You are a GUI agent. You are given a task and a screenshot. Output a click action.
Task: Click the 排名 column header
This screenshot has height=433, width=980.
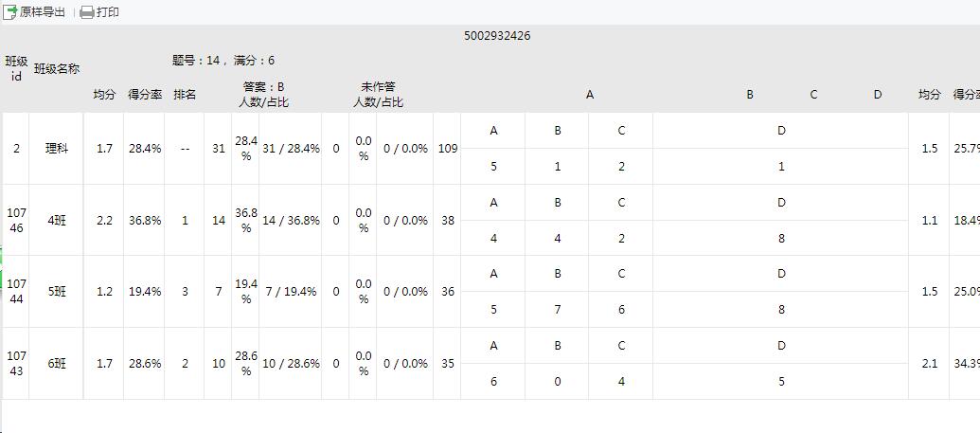[185, 95]
